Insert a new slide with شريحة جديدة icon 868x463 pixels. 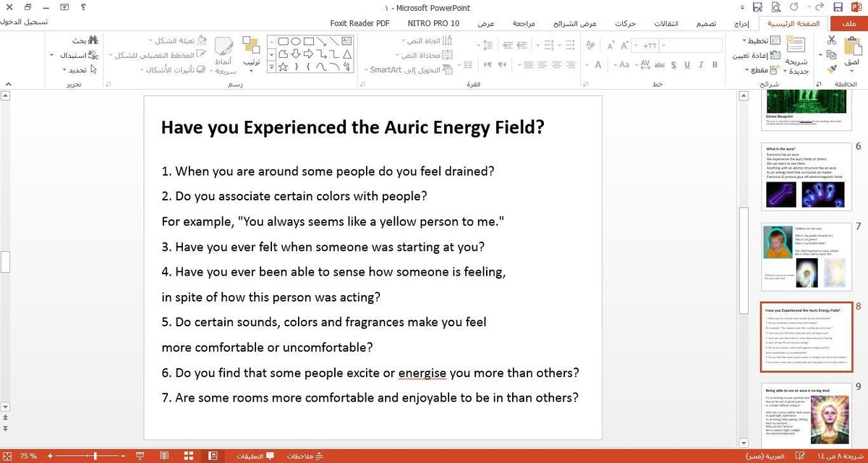[x=796, y=48]
